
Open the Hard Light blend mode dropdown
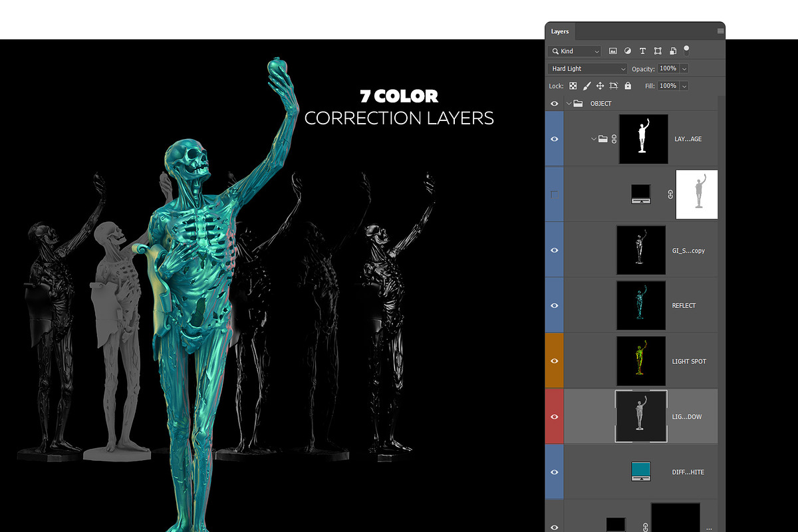click(588, 68)
